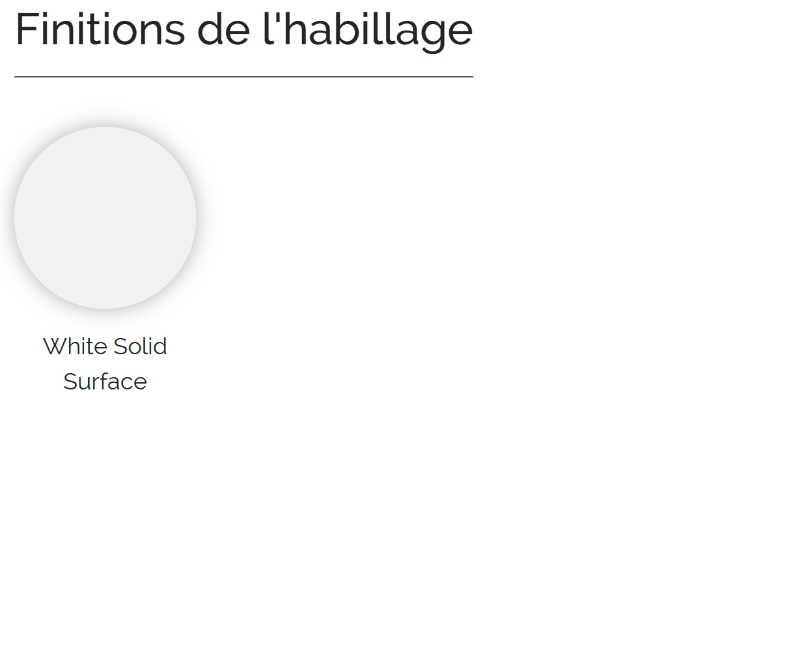
Task: Click the "Finitions de l'habillage" heading
Action: pos(244,30)
